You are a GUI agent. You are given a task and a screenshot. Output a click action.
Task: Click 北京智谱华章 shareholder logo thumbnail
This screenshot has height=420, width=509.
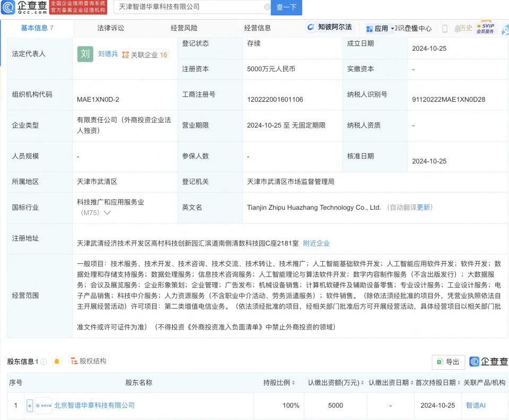(43, 405)
